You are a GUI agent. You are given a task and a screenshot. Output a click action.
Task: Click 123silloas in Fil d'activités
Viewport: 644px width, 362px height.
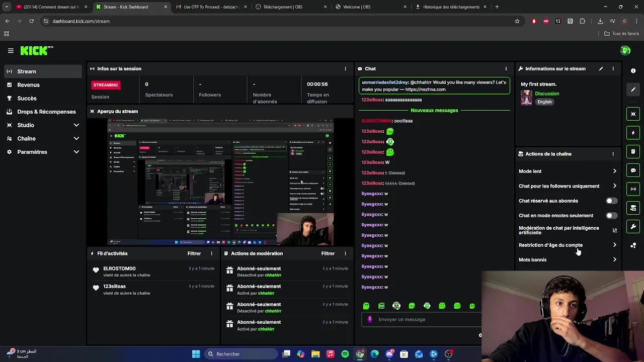pos(114,287)
